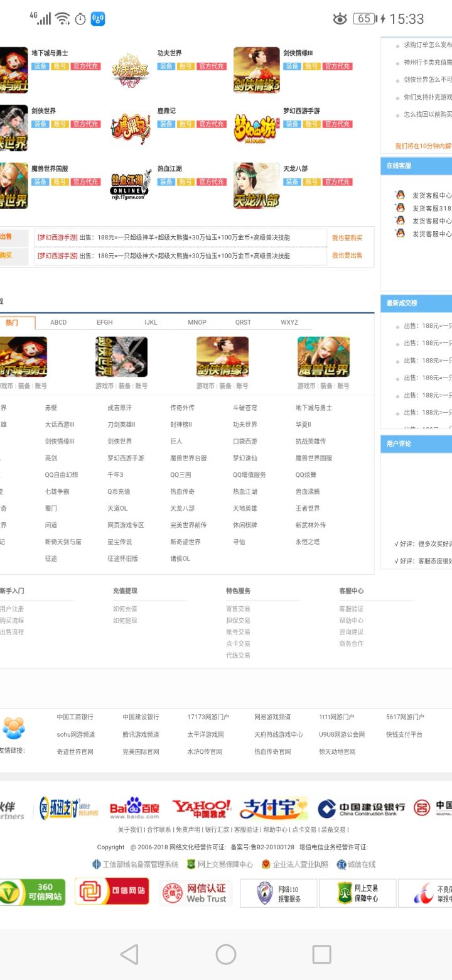
Task: Open 鹿鼎记 game logo icon
Action: (x=131, y=128)
